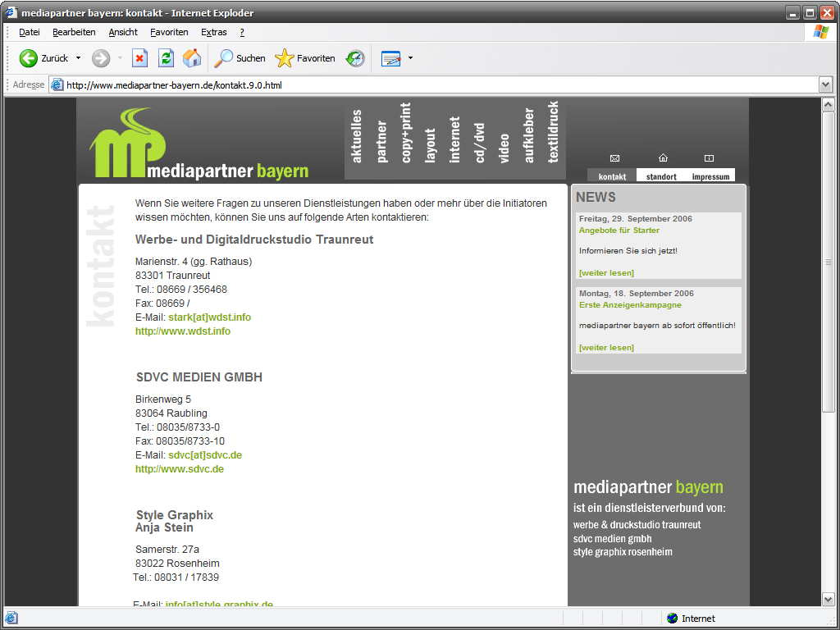Viewport: 840px width, 630px height.
Task: Open the aufkleber navigation item
Action: [529, 135]
